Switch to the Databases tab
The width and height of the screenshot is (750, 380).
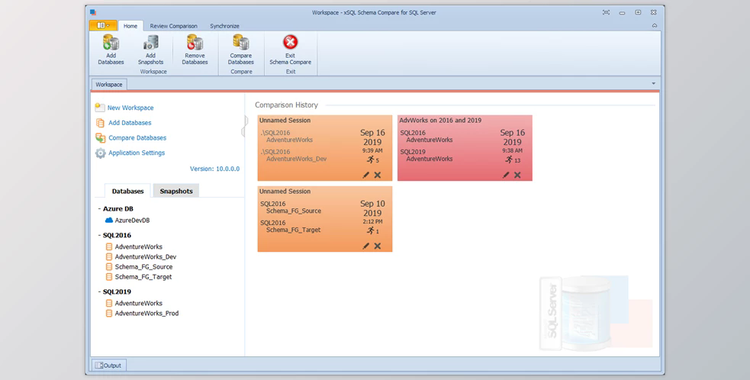(x=128, y=191)
